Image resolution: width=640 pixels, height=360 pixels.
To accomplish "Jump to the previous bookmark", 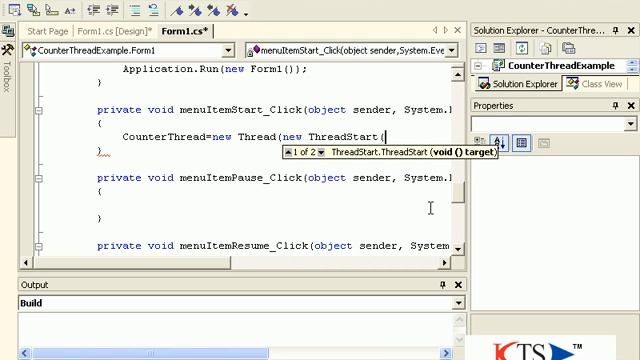I will pyautogui.click(x=213, y=10).
